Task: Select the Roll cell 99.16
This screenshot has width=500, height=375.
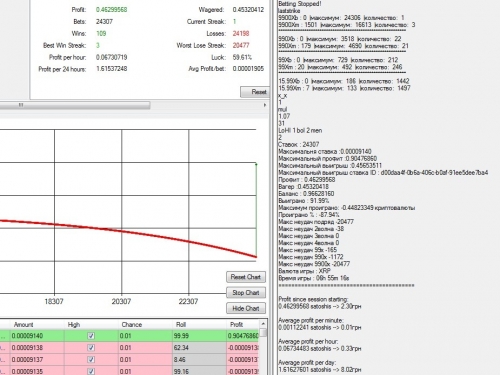Action: [199, 371]
